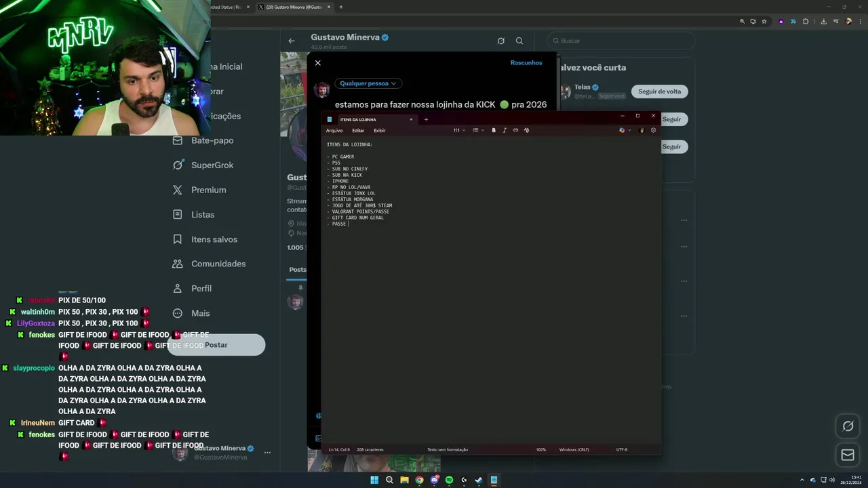Click Windows (CRLF) in Notepad status bar
868x488 pixels.
coord(574,449)
